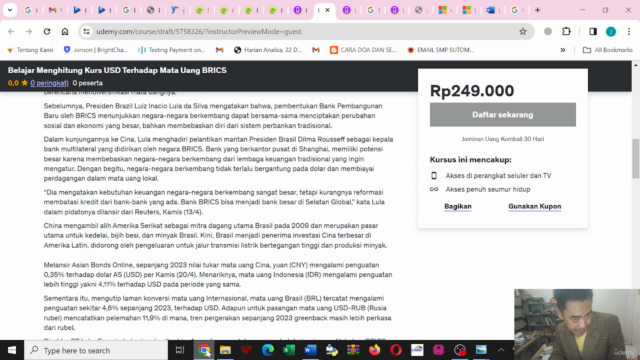
Task: Click the page vertical scrollbar thumb
Action: (636, 158)
